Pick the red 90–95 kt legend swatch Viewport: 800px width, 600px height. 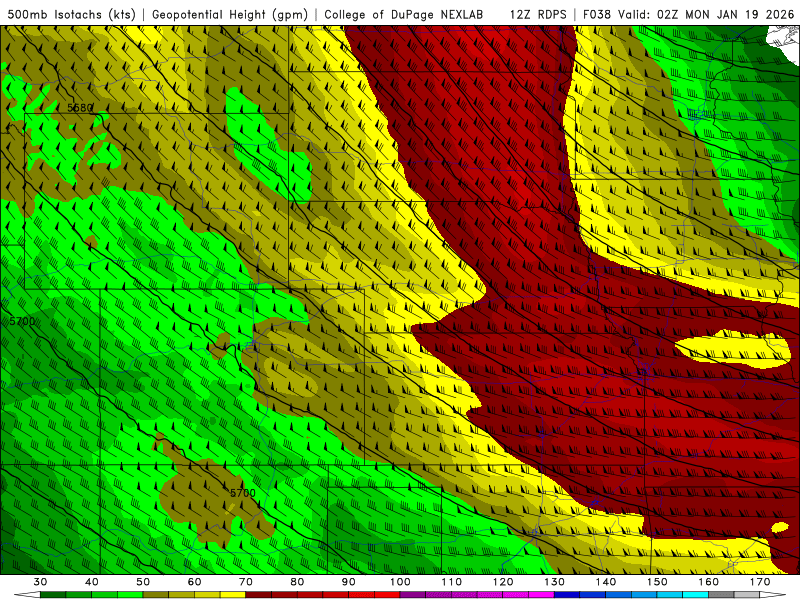(361, 595)
